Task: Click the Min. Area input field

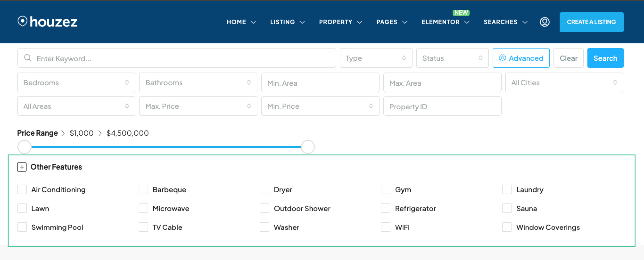Action: coord(320,82)
